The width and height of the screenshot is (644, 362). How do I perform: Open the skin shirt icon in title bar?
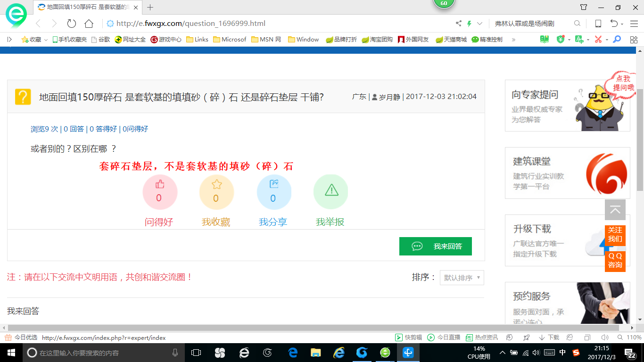coord(584,7)
